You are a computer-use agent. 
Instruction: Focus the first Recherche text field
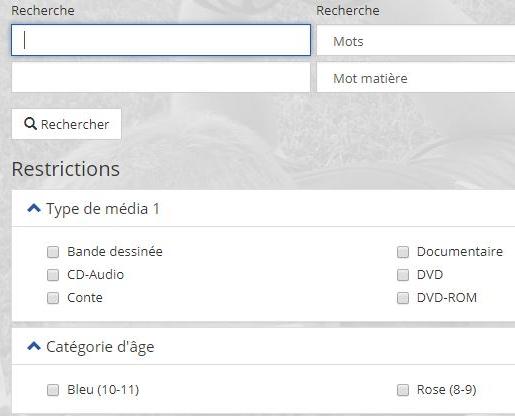[161, 40]
